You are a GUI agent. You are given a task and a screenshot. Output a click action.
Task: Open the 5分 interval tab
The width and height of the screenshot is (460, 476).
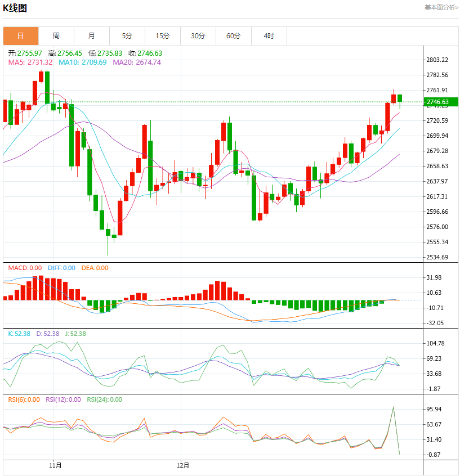(127, 36)
